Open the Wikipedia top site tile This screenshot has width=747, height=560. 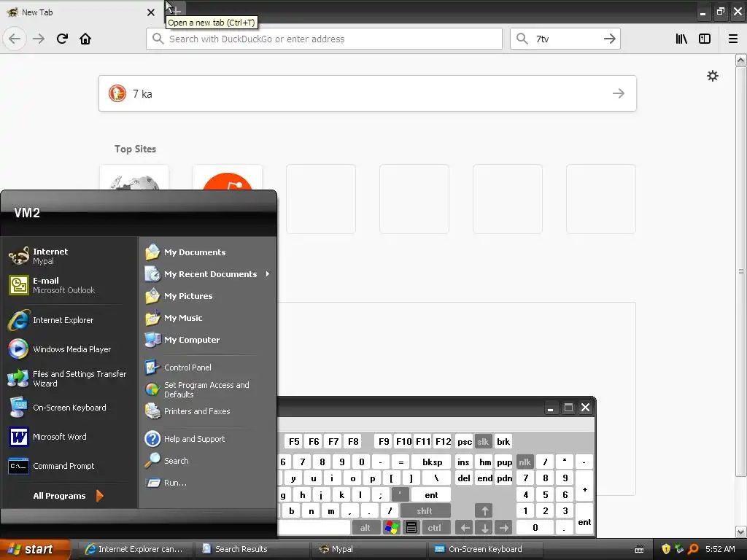coord(134,177)
